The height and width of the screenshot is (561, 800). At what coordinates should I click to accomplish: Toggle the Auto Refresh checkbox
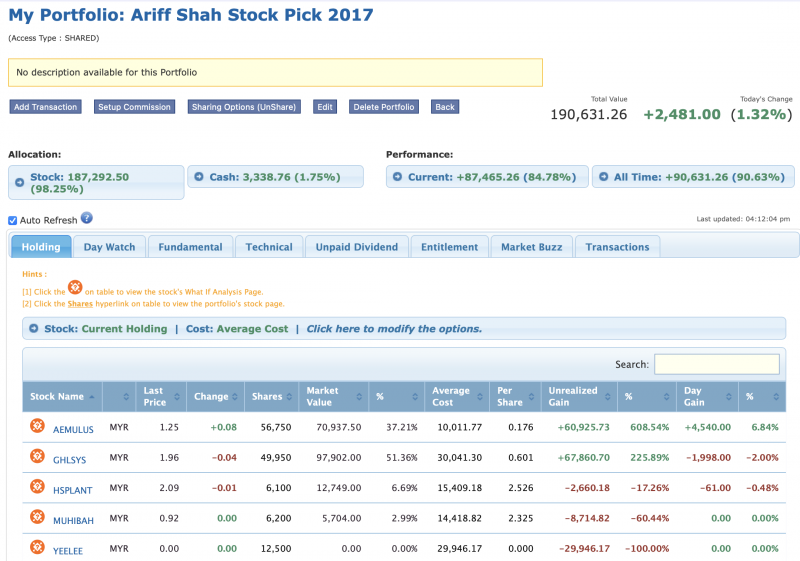pos(13,220)
